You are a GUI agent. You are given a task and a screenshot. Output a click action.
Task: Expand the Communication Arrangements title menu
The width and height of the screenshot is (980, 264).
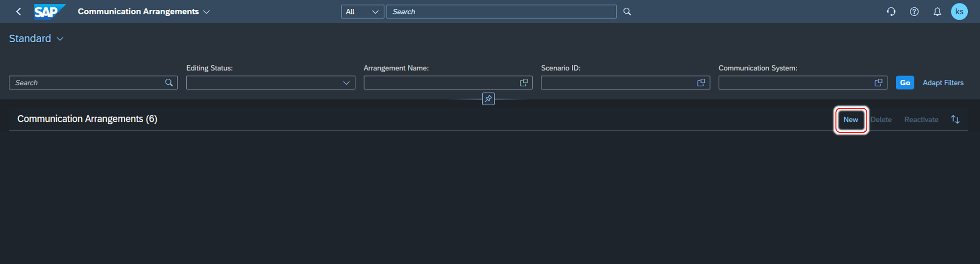click(x=206, y=12)
